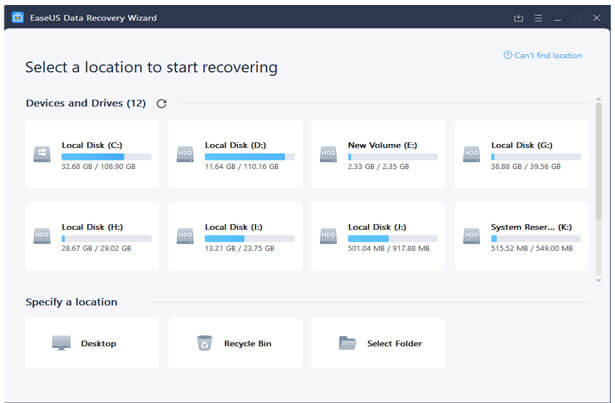The width and height of the screenshot is (615, 403).
Task: Click the 501.04 MB / 917.88 MB text
Action: [389, 248]
